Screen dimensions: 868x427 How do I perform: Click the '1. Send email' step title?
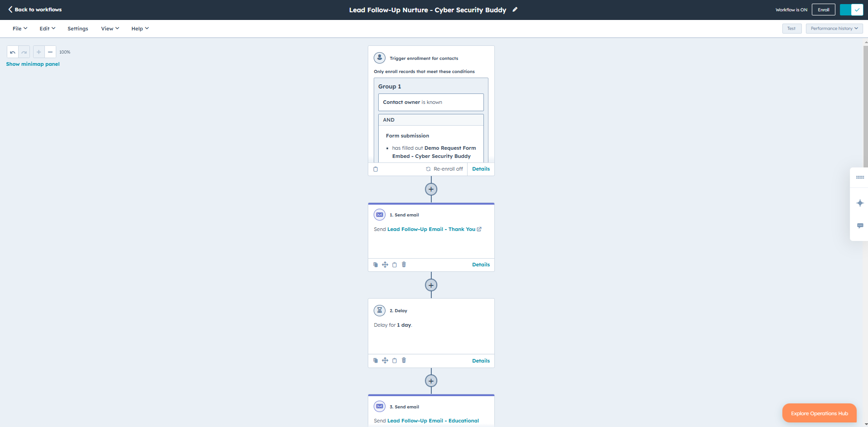tap(404, 215)
